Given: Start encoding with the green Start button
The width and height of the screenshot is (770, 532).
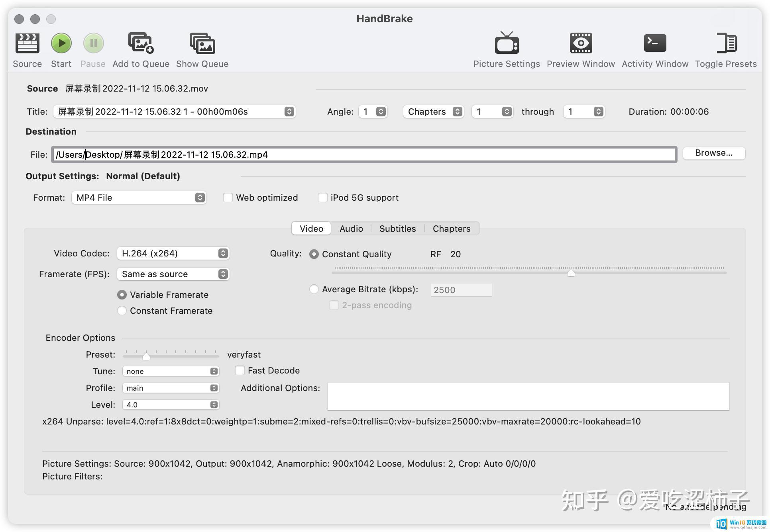Looking at the screenshot, I should point(61,43).
